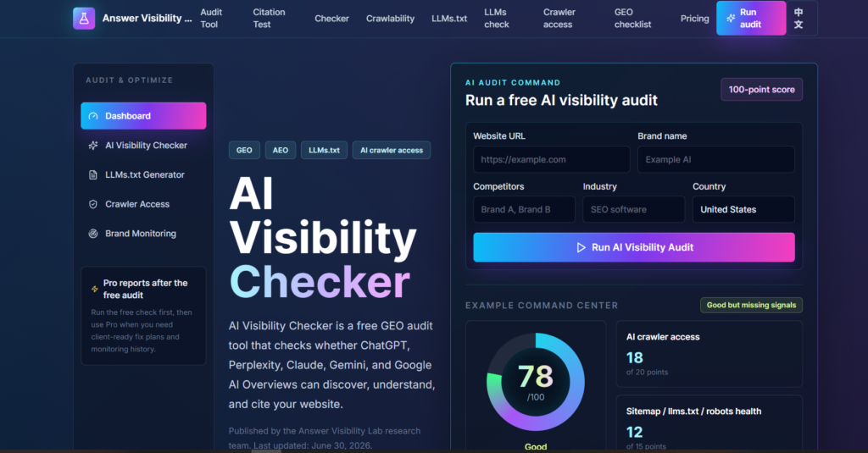The image size is (868, 453).
Task: Click the Answer Visibility Lab flask logo
Action: [84, 19]
